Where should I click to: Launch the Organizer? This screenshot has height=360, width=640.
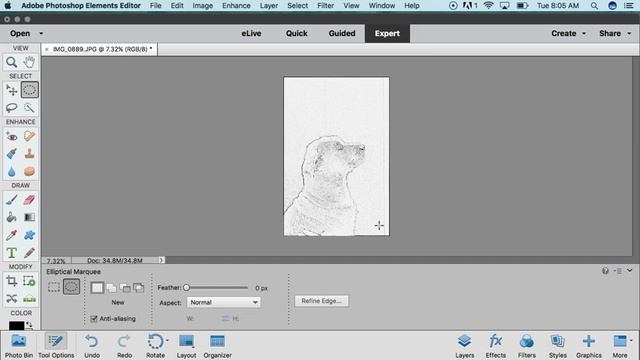tap(218, 346)
